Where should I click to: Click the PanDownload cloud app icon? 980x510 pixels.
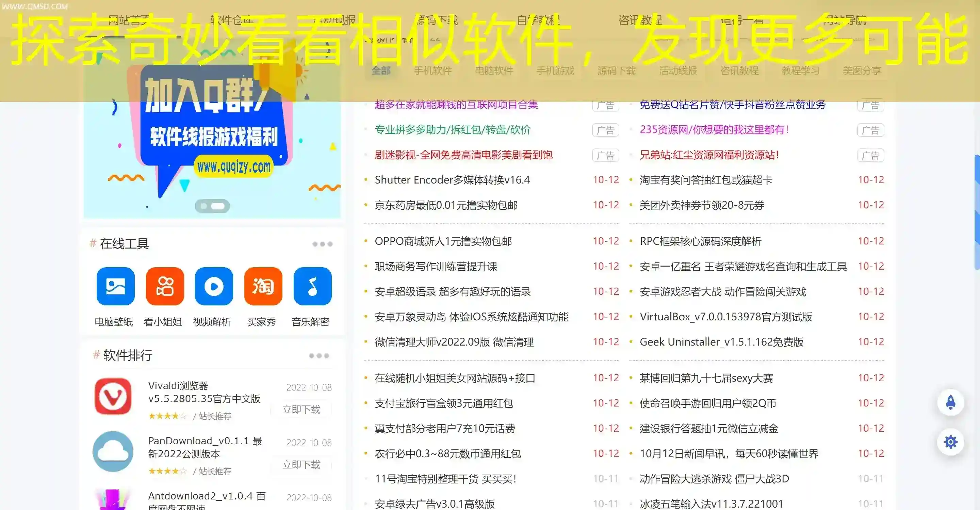coord(113,451)
